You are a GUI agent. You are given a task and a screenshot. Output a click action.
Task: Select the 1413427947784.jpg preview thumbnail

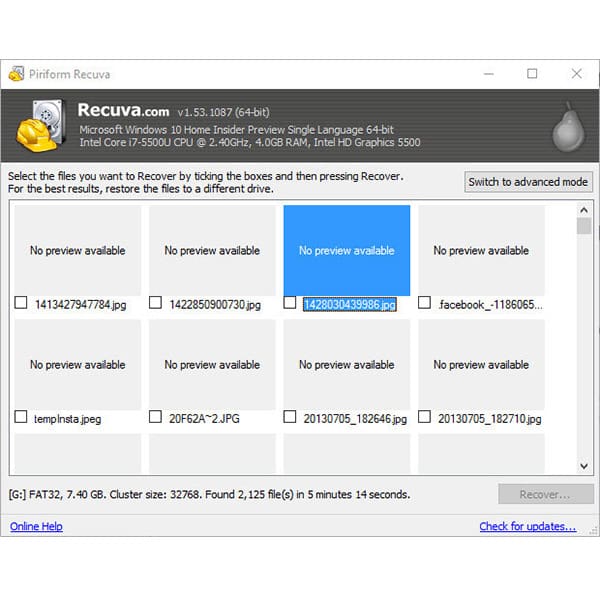tap(77, 250)
